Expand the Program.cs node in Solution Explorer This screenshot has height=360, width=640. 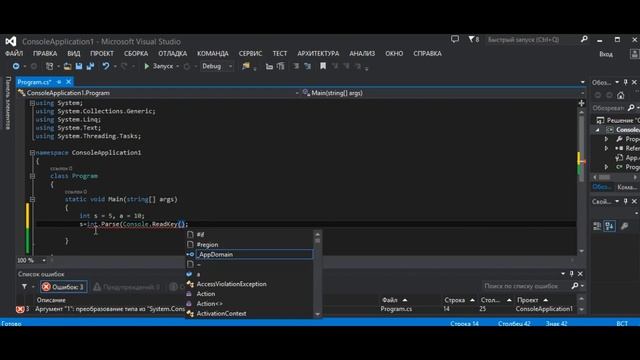[607, 167]
